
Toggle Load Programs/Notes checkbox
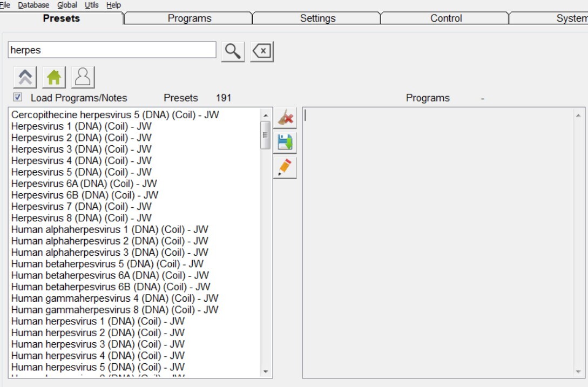[17, 97]
